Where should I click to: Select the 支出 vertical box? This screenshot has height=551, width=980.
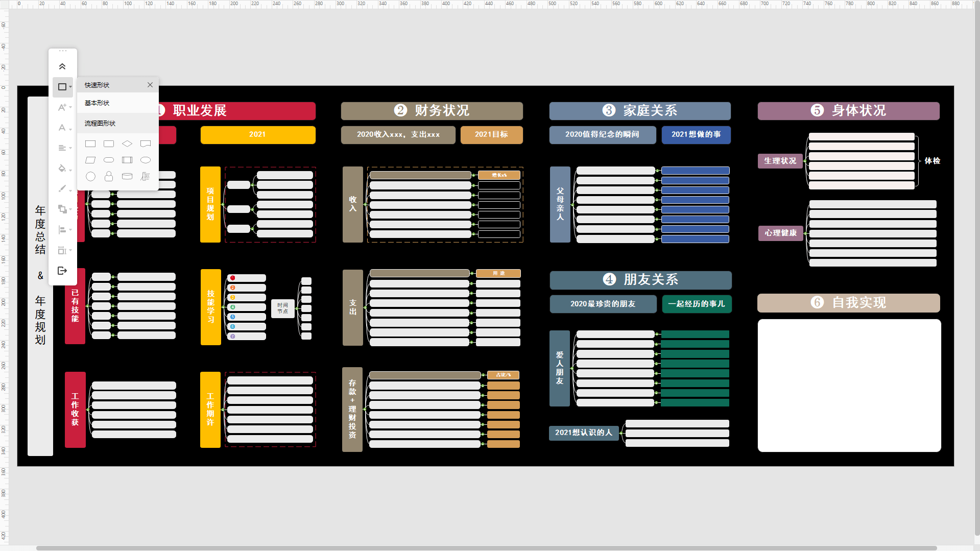(353, 307)
